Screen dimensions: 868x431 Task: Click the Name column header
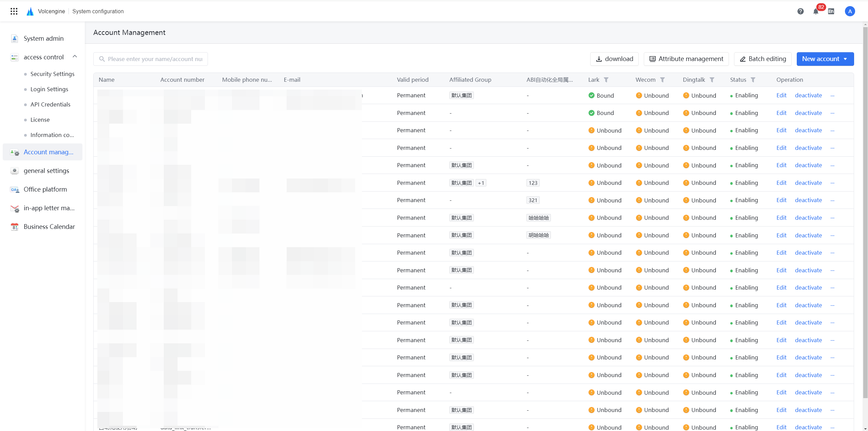point(107,80)
